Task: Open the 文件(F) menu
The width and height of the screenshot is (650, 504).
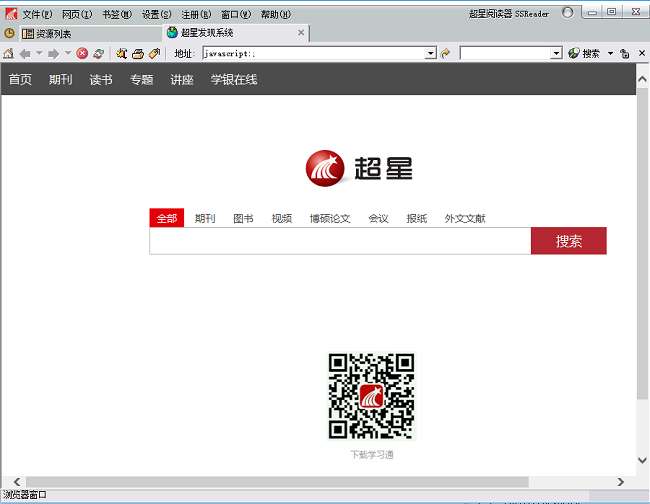Action: (x=37, y=15)
